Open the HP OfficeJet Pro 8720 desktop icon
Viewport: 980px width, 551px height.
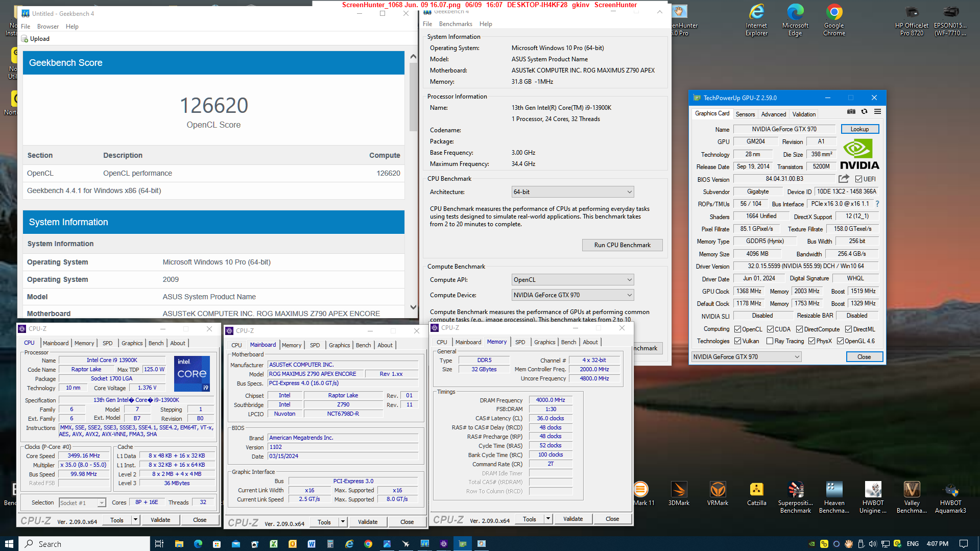[x=912, y=20]
